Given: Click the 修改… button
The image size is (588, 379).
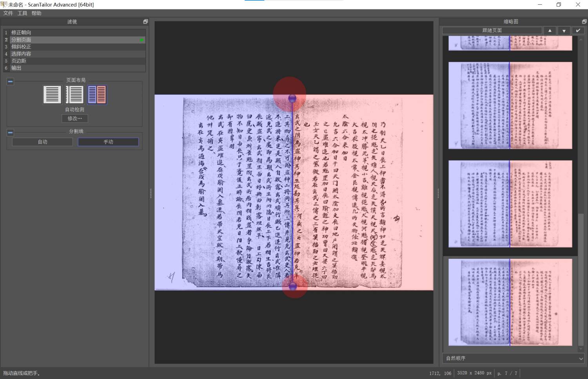Looking at the screenshot, I should (x=74, y=118).
